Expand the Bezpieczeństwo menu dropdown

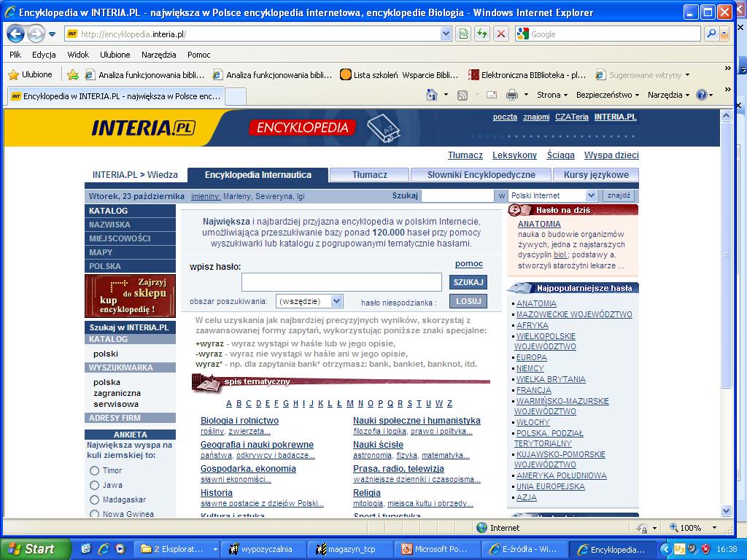click(x=608, y=95)
